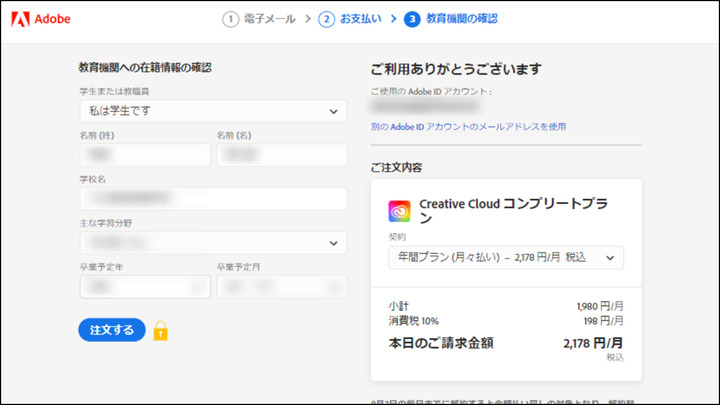Click the 教育機関の確認 step label
The width and height of the screenshot is (720, 405).
[x=461, y=19]
